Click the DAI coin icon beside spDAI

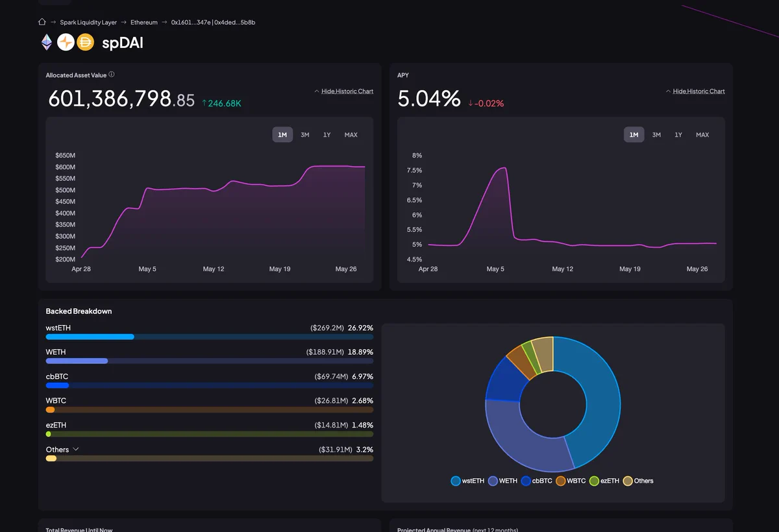[85, 42]
